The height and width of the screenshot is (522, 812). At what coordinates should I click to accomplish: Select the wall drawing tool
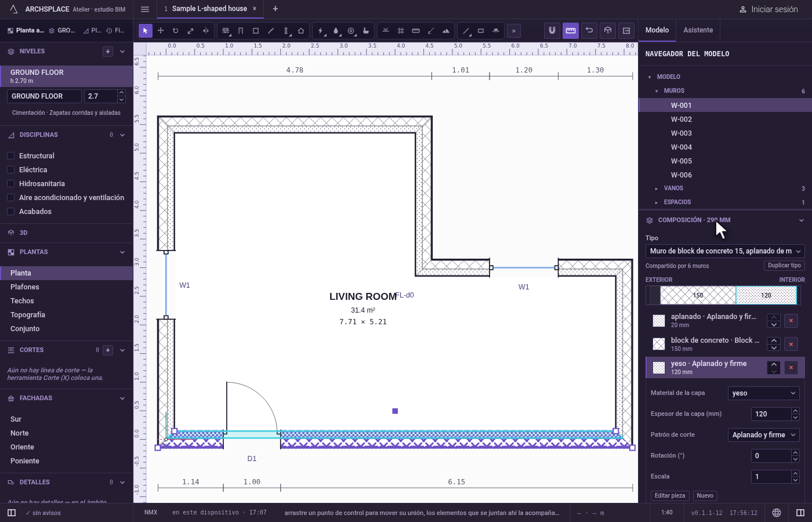pyautogui.click(x=226, y=31)
